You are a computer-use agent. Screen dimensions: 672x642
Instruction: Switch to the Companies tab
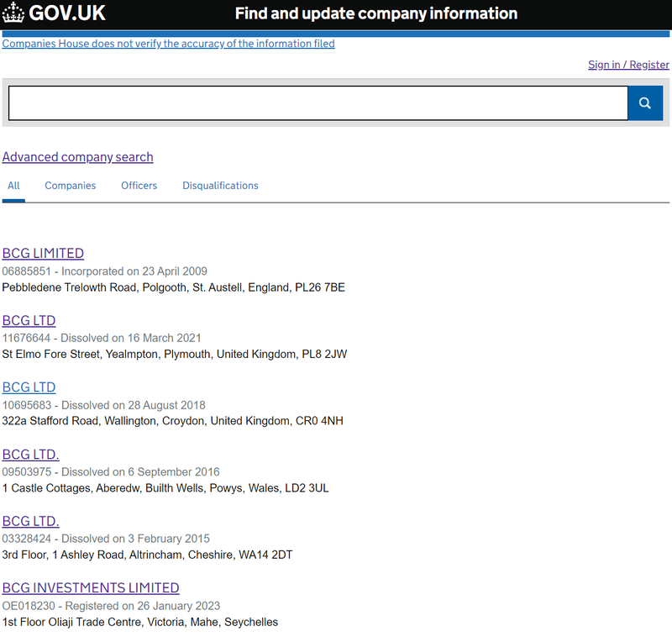[x=71, y=186]
